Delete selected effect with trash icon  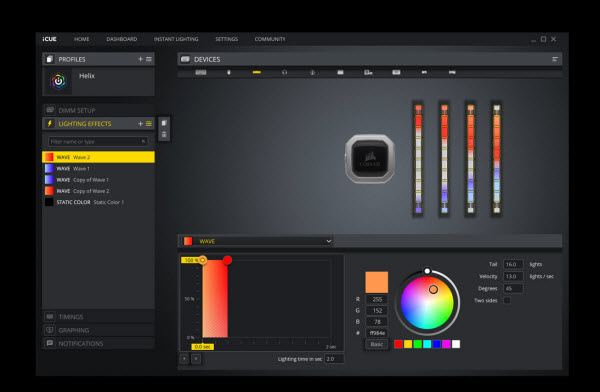(164, 134)
